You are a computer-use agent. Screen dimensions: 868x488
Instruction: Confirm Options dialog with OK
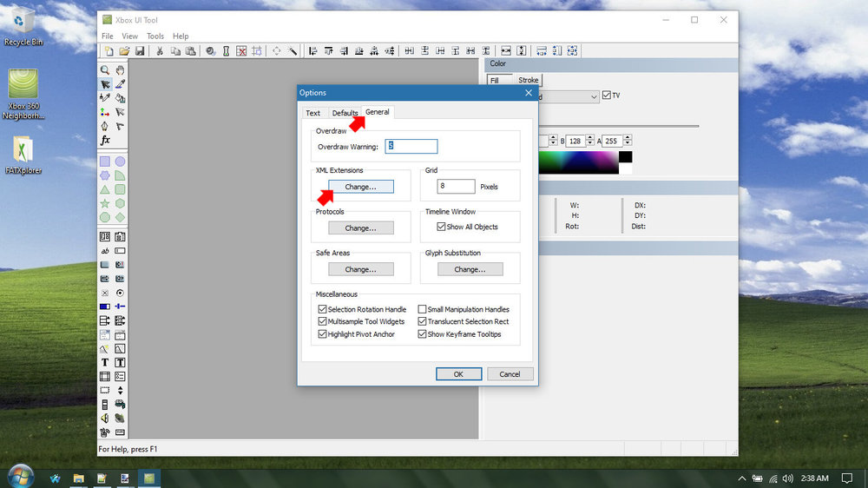[458, 374]
